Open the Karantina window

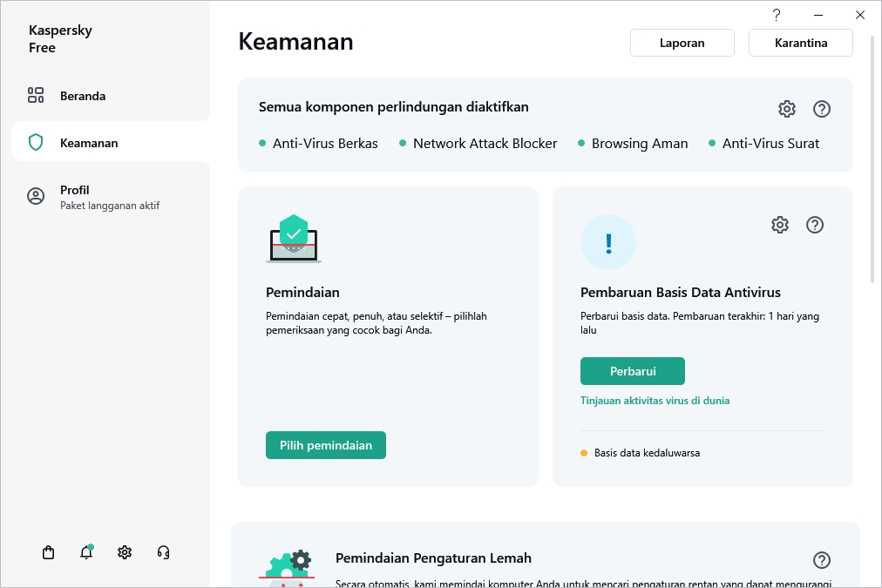[x=800, y=42]
